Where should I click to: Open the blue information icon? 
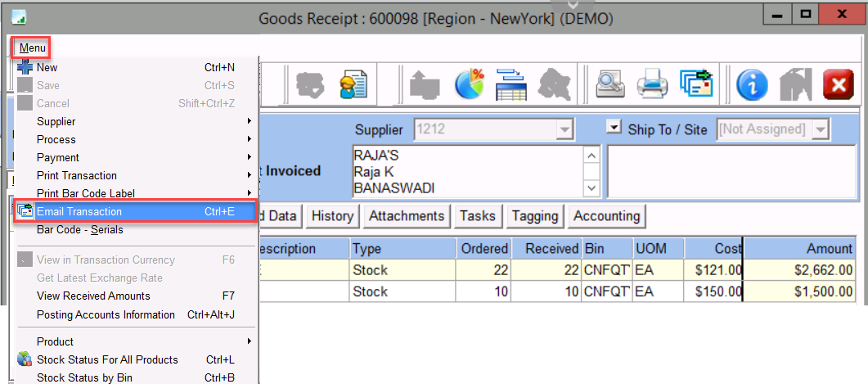[x=752, y=84]
